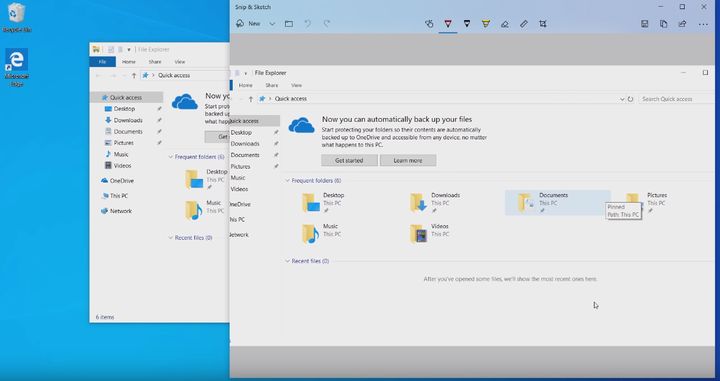This screenshot has width=720, height=381.
Task: Save the snip with the Save icon
Action: pyautogui.click(x=645, y=24)
